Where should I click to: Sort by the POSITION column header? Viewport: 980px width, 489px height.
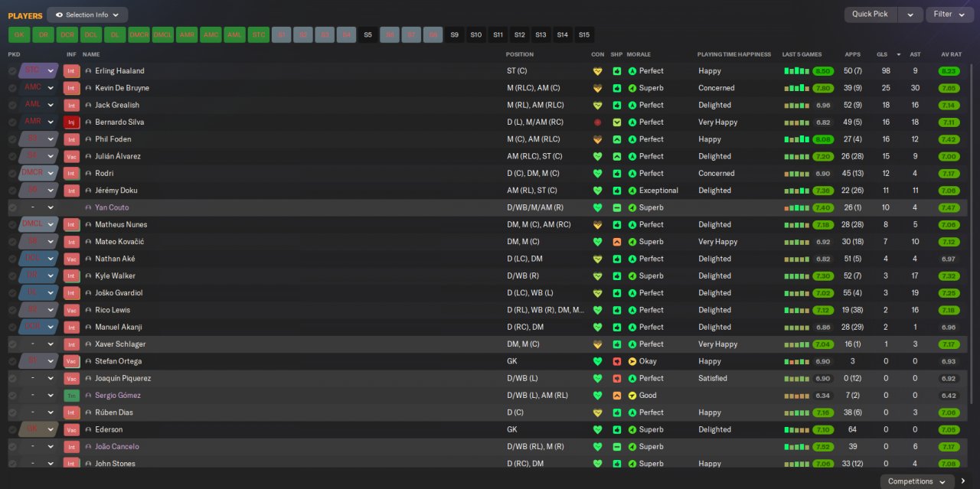[520, 54]
